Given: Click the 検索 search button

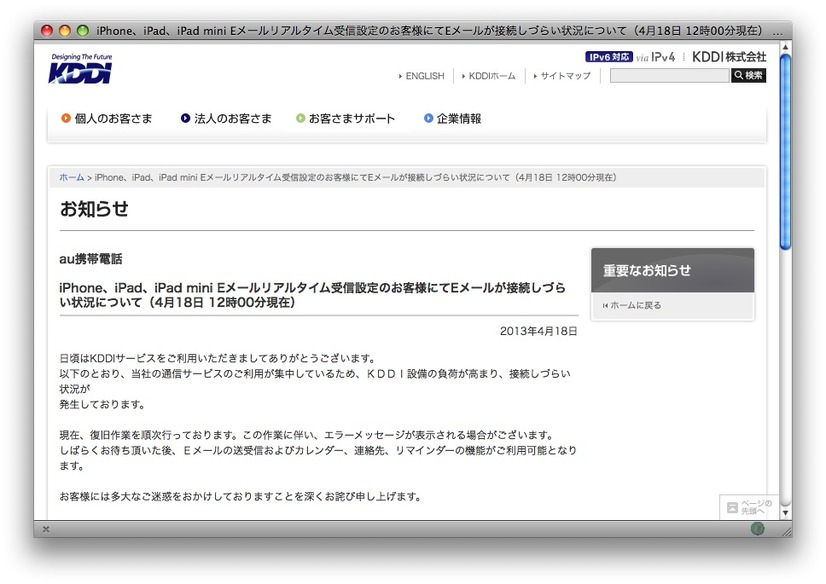Looking at the screenshot, I should [x=749, y=75].
